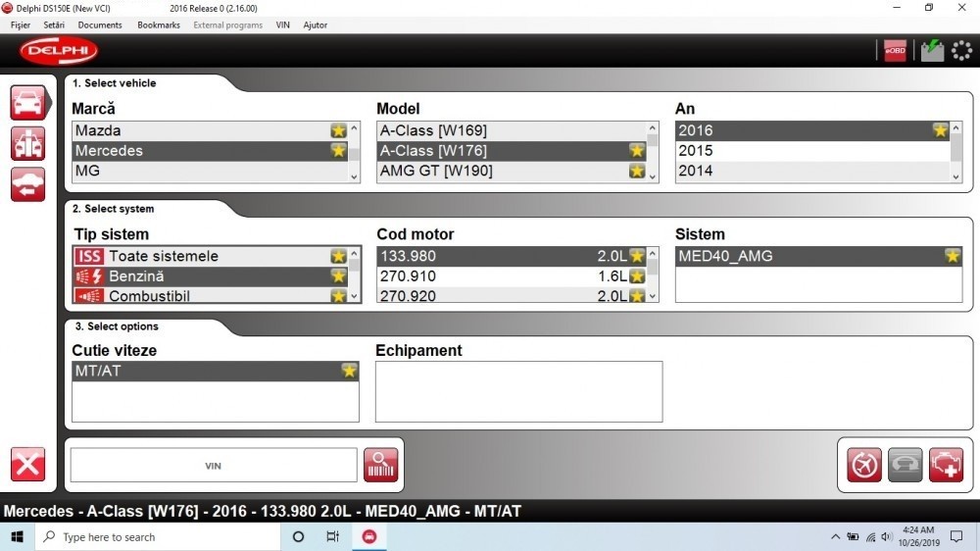Click the sidebar car with arrow icon
This screenshot has height=551, width=980.
[x=27, y=184]
